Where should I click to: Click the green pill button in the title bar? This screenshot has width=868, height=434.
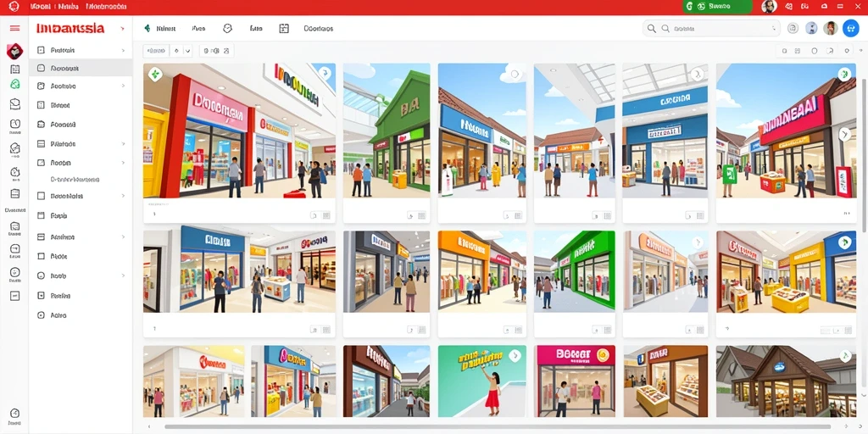(717, 7)
